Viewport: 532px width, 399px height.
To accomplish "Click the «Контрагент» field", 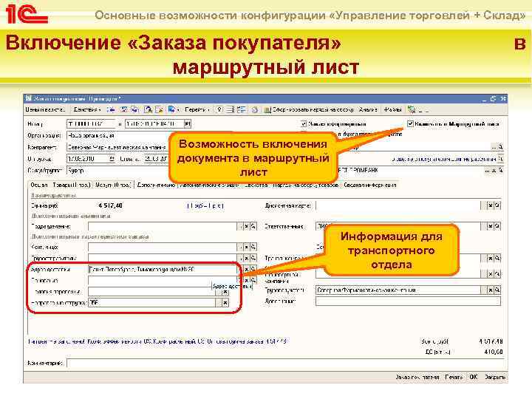I will point(117,147).
